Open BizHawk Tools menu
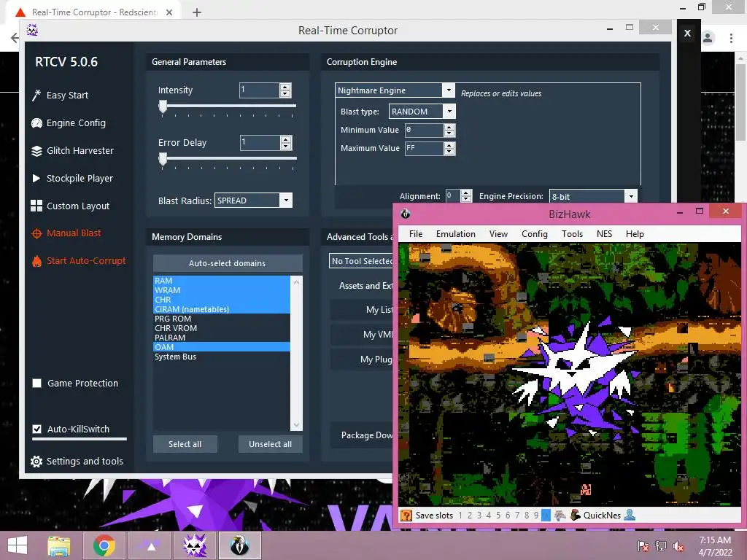The width and height of the screenshot is (747, 560). [x=572, y=234]
